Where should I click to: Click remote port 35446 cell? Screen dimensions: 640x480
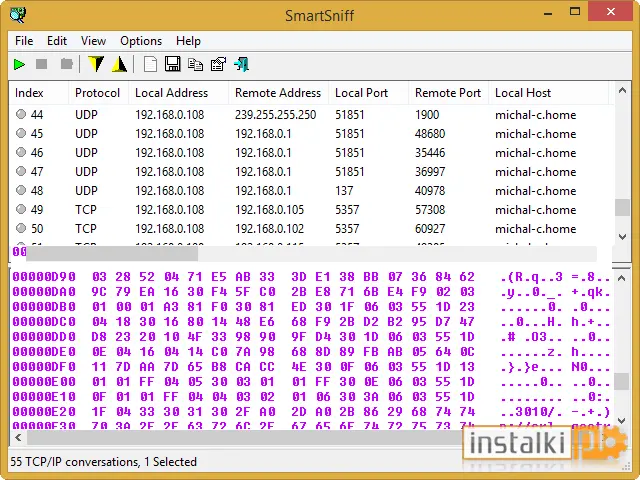click(430, 153)
